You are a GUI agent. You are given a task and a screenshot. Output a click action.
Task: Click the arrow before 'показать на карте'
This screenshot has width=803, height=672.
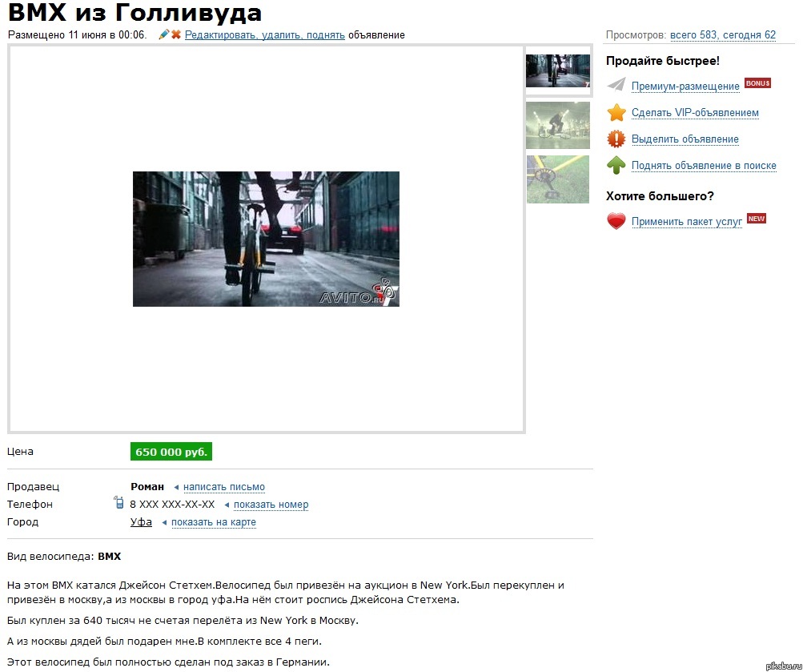point(164,522)
